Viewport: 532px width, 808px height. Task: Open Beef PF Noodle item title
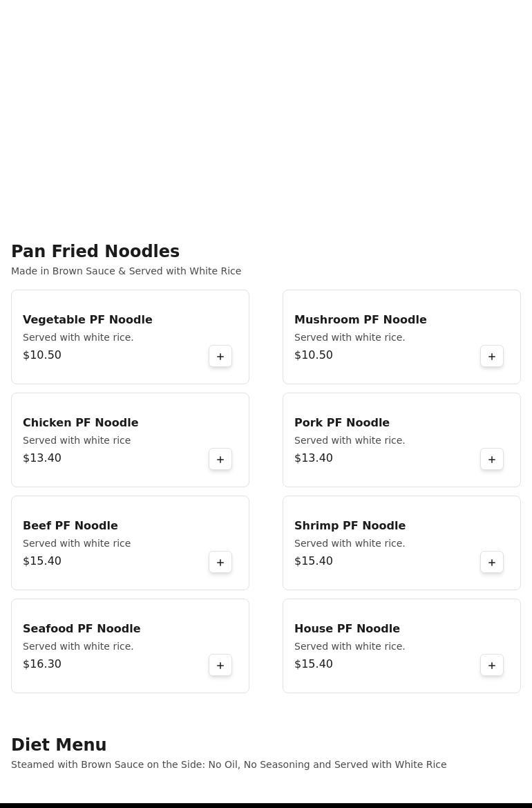70,525
